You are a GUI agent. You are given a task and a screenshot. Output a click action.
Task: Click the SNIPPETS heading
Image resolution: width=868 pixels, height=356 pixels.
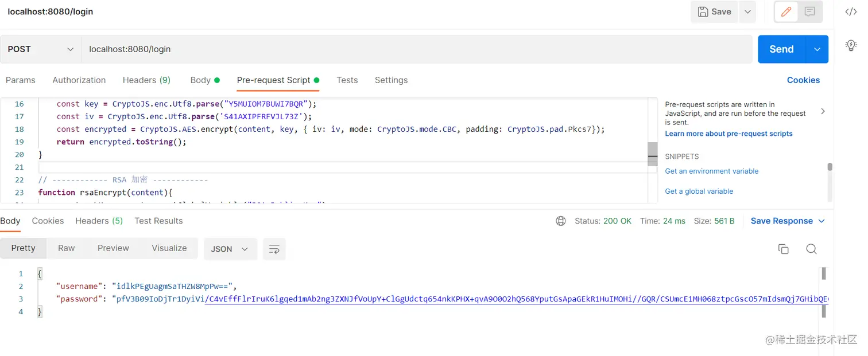click(x=681, y=157)
